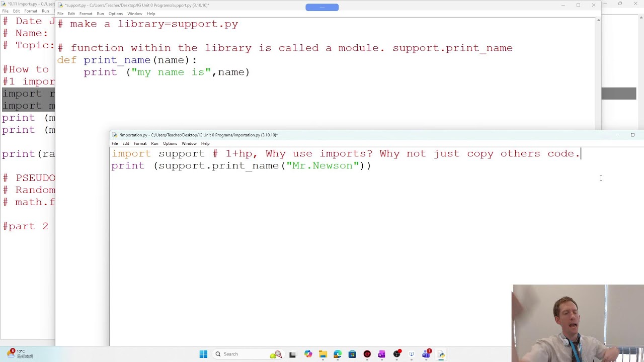Screen dimensions: 644x362
Task: Minimize the support.py window
Action: [563, 5]
